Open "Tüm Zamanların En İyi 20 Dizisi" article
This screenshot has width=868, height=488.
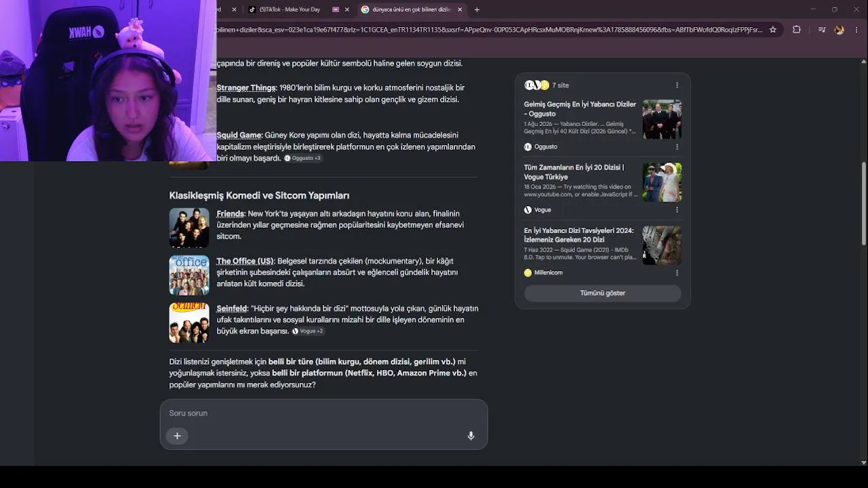574,172
